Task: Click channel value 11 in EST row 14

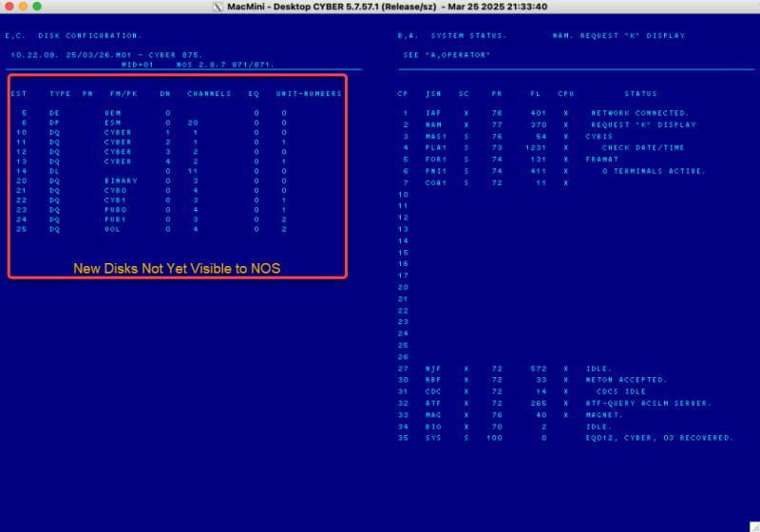Action: [x=193, y=171]
